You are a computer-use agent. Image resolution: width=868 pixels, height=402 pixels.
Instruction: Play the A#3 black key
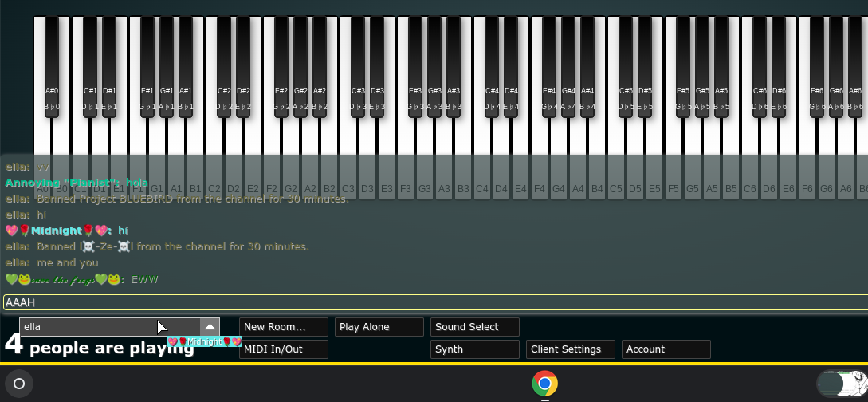tap(454, 66)
